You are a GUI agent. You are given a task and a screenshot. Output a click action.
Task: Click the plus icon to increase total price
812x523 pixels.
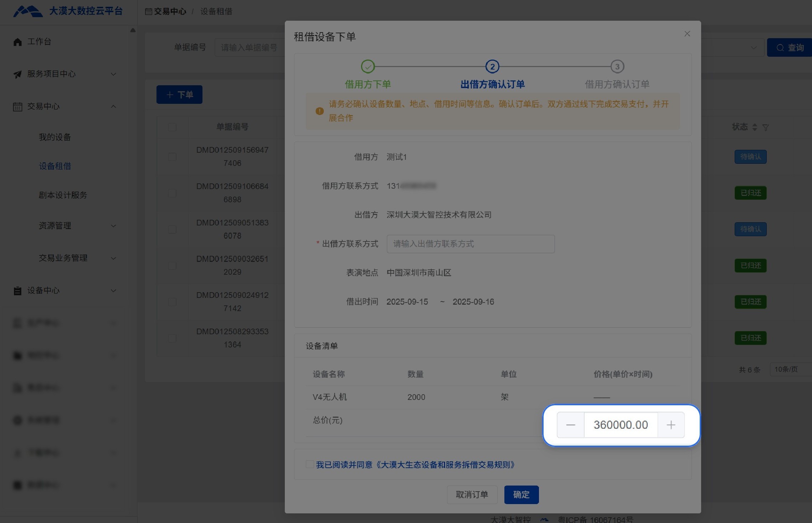670,425
